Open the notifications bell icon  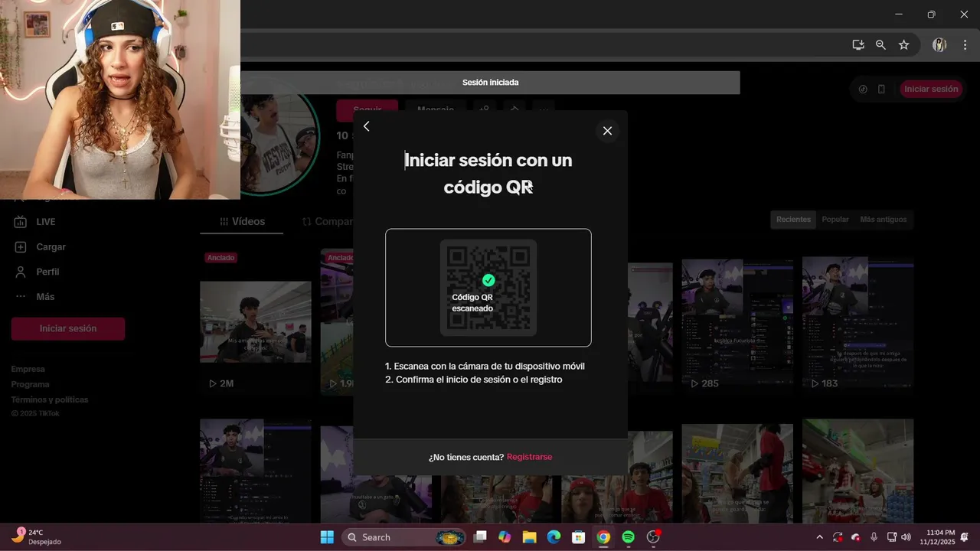click(966, 537)
